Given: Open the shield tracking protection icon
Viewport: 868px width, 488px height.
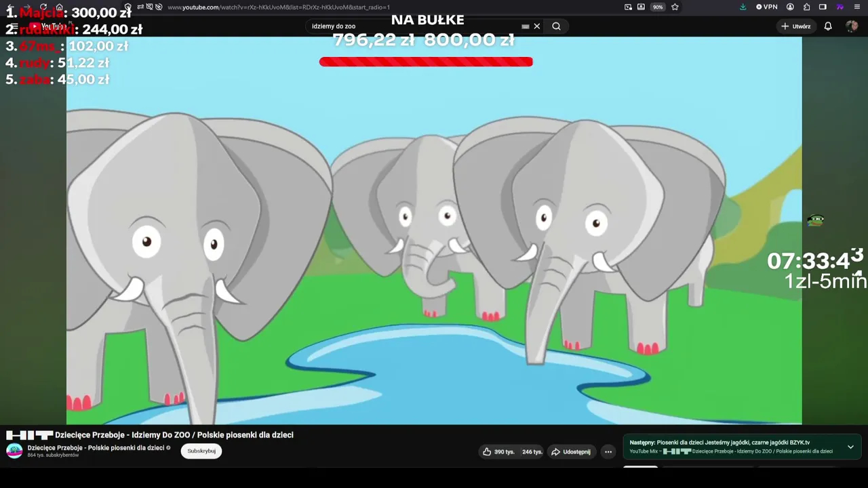Looking at the screenshot, I should [127, 7].
